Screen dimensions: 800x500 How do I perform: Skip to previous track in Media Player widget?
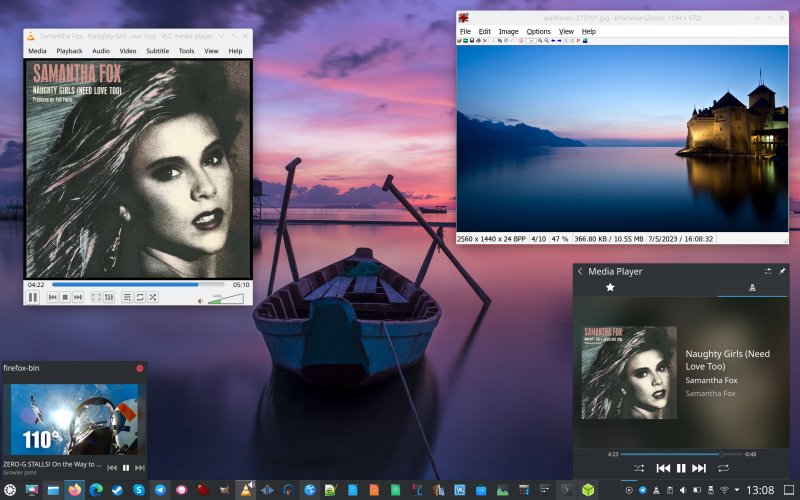tap(663, 468)
